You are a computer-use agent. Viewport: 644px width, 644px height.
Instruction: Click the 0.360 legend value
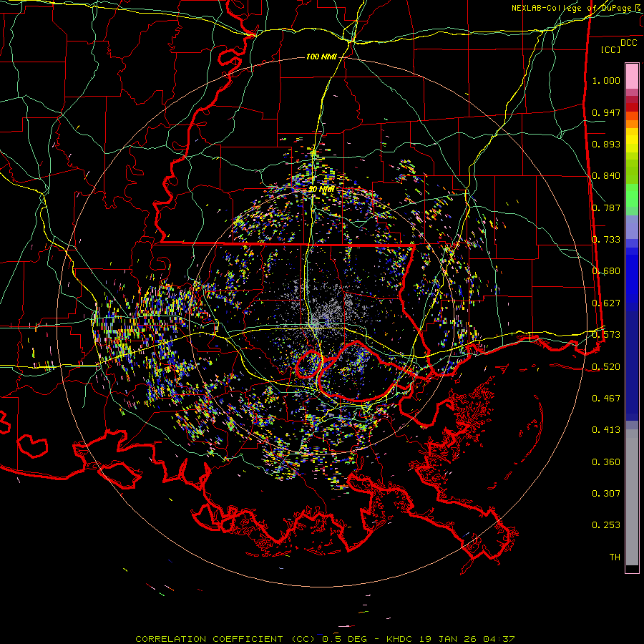click(x=606, y=462)
